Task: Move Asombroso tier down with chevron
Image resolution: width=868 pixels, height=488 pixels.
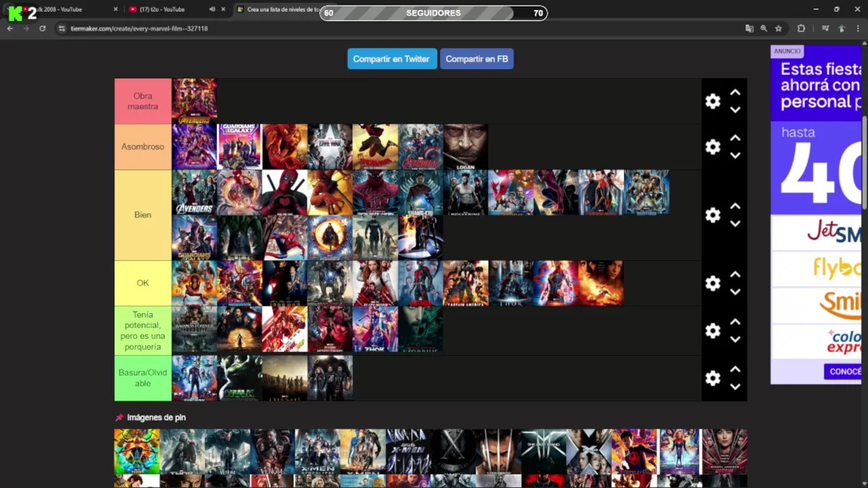Action: click(735, 155)
